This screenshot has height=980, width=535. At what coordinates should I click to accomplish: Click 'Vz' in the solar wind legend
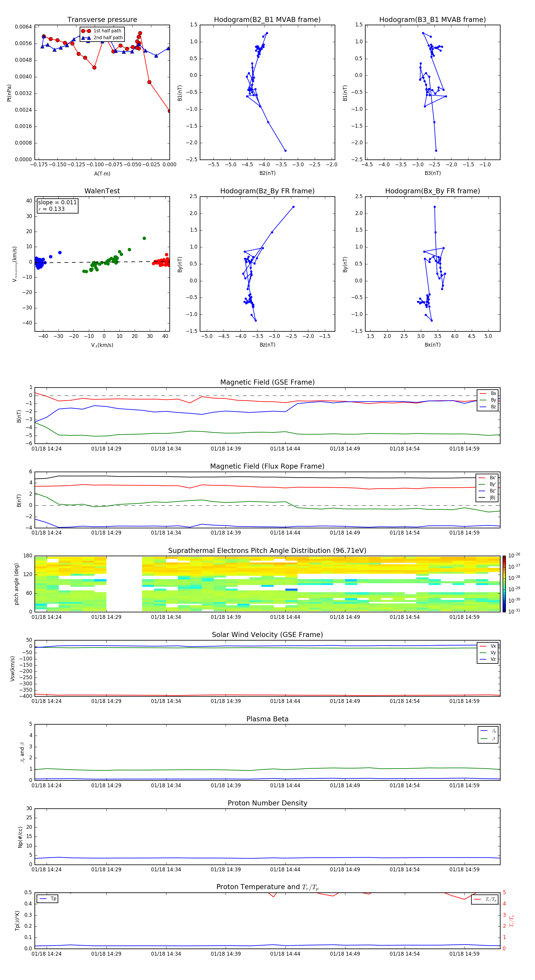pos(493,659)
